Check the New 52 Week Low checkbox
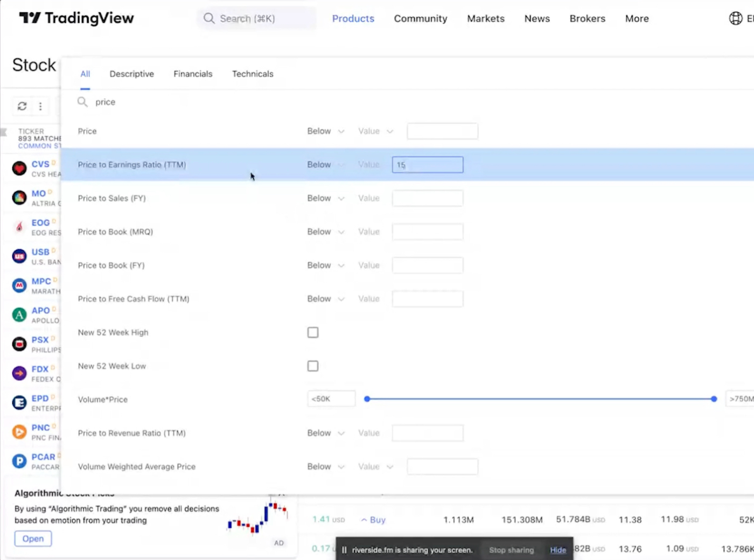Viewport: 754px width, 560px height. (313, 366)
